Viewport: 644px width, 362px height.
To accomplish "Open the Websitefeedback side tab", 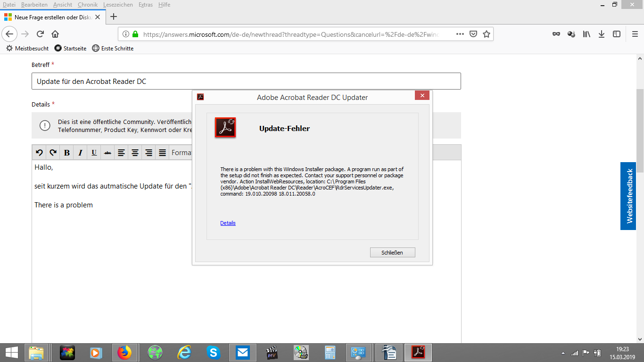I will [x=628, y=196].
